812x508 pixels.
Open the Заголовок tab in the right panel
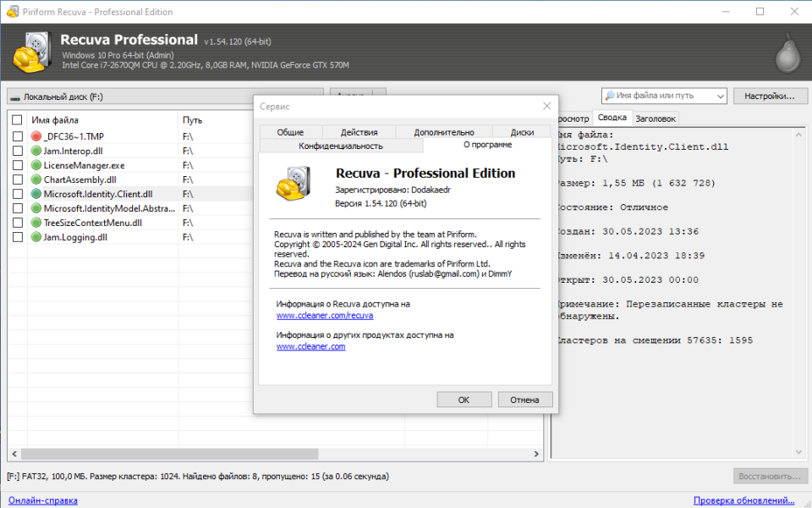coord(655,119)
